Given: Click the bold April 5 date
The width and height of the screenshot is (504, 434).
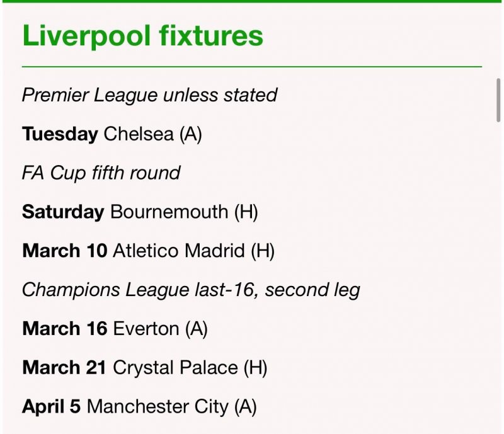Looking at the screenshot, I should point(52,407).
